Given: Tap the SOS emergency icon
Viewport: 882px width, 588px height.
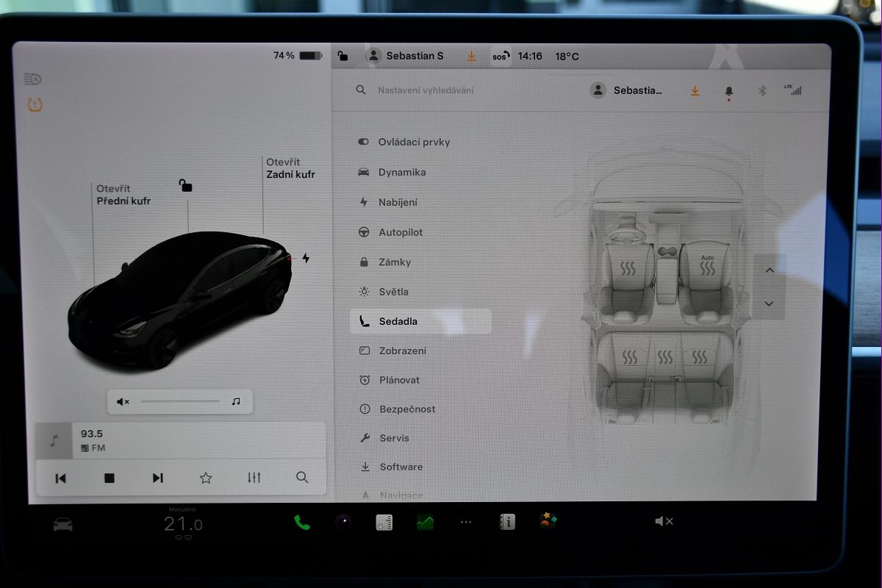Looking at the screenshot, I should click(x=501, y=56).
